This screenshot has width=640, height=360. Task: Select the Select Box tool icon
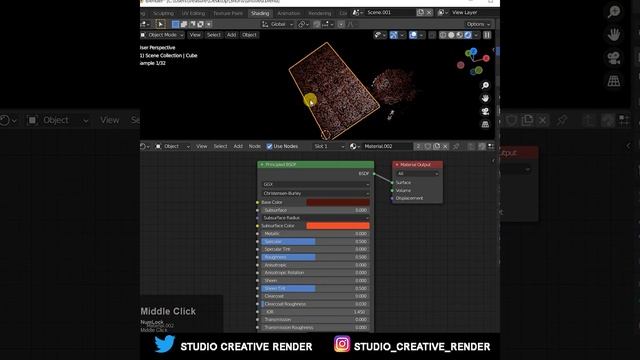click(160, 24)
